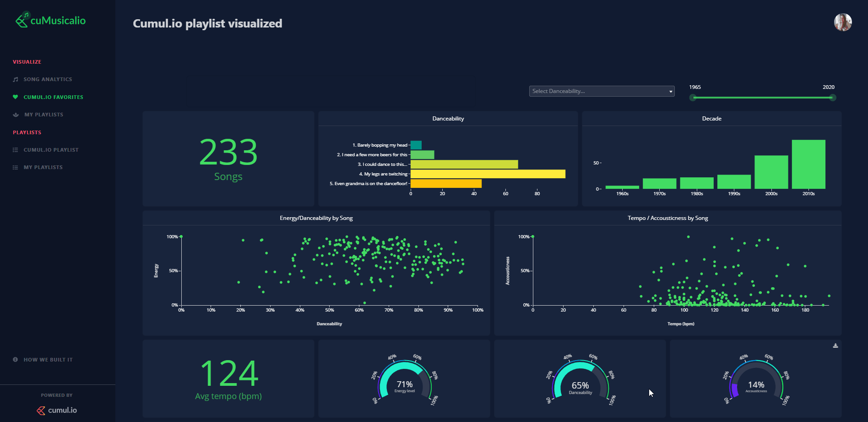Click the cumul.io powered-by logo
The image size is (868, 422).
coord(57,410)
